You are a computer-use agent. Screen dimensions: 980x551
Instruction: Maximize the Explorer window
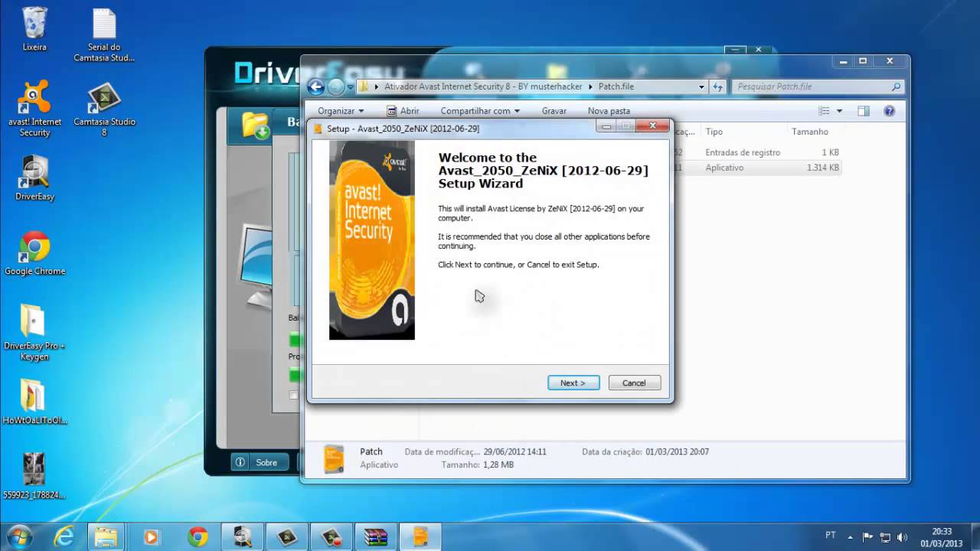(x=863, y=60)
